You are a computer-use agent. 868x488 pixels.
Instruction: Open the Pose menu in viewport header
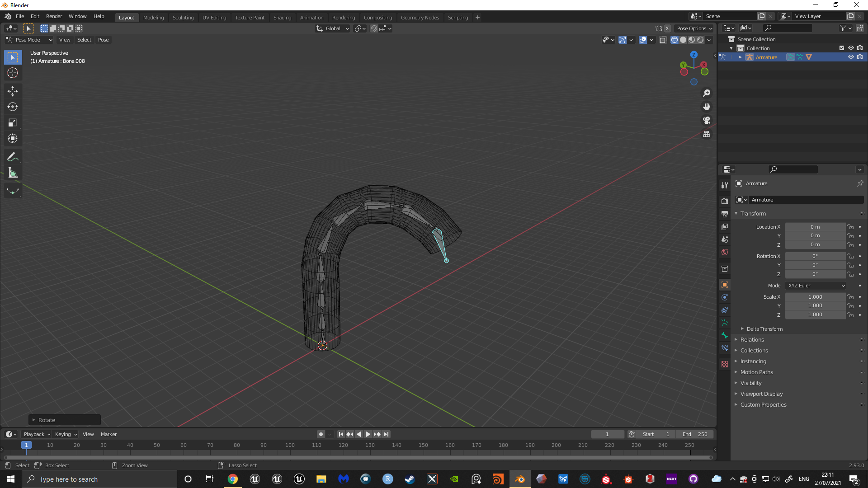[103, 40]
